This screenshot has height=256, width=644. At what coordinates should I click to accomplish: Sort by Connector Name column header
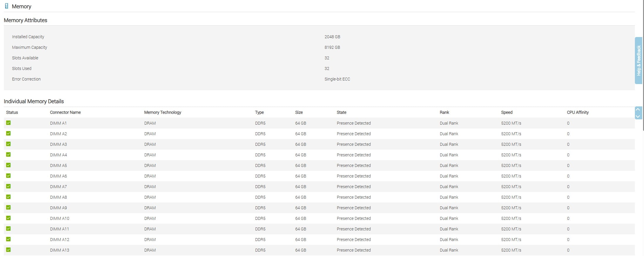[x=65, y=112]
